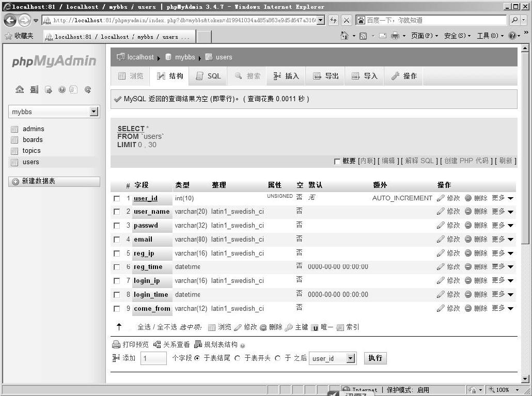The width and height of the screenshot is (532, 396).
Task: Click the delete icon for reg_time row
Action: [468, 267]
